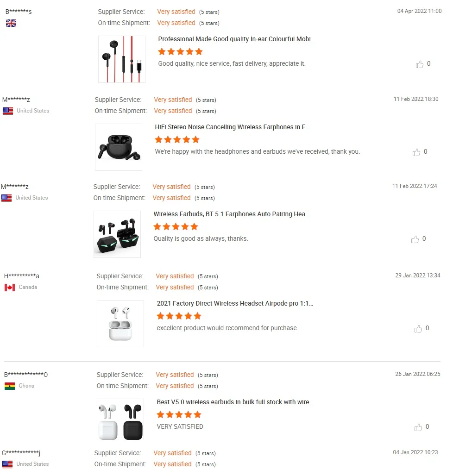Click the Canada flag icon
This screenshot has width=453, height=476.
(x=10, y=288)
